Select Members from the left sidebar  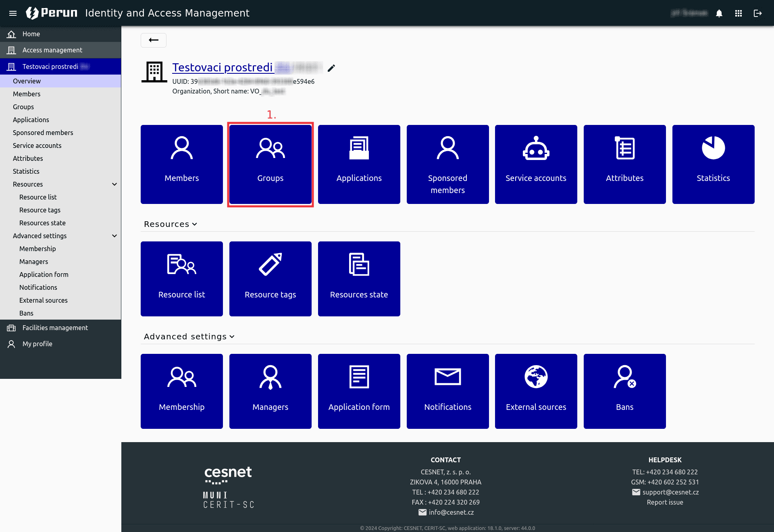[26, 94]
